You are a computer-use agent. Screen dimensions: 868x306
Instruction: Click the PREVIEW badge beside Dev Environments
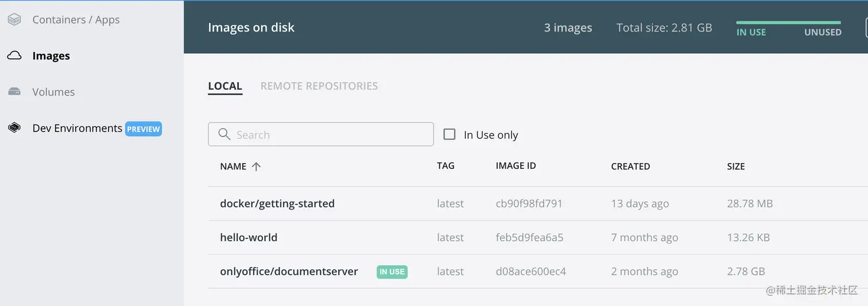pyautogui.click(x=144, y=129)
